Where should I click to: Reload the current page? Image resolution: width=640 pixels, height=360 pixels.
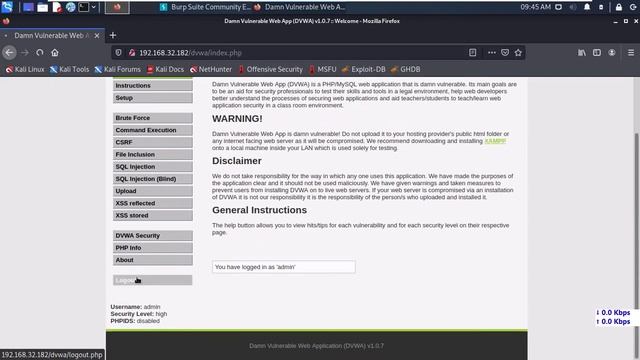40,53
